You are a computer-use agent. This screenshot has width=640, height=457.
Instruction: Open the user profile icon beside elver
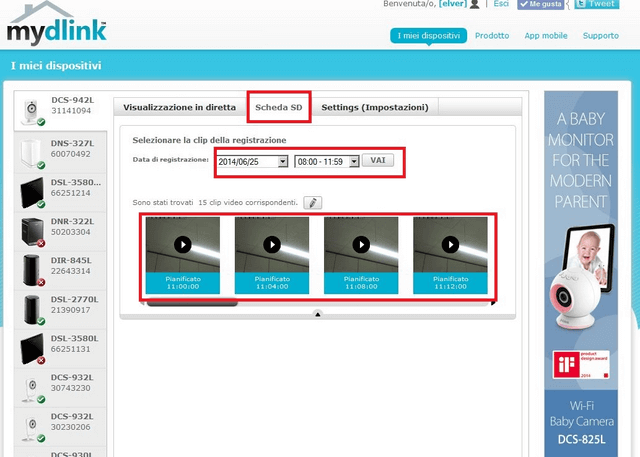(x=474, y=4)
